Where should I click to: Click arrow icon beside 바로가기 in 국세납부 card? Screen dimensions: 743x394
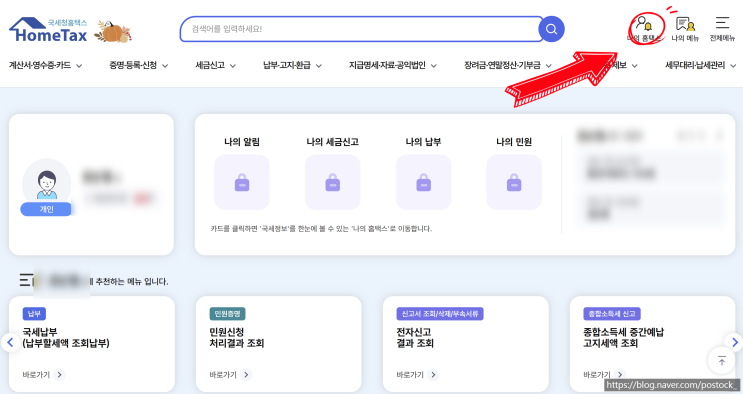(x=59, y=375)
